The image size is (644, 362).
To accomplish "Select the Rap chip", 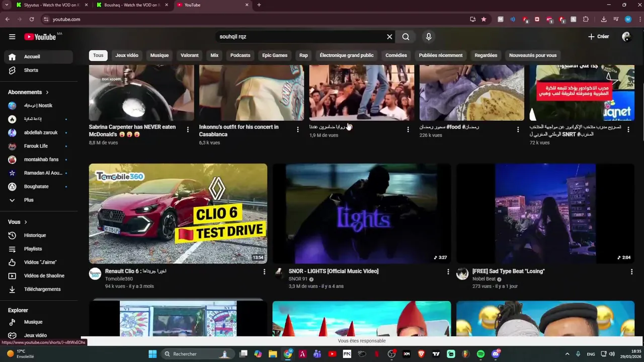I will [303, 55].
